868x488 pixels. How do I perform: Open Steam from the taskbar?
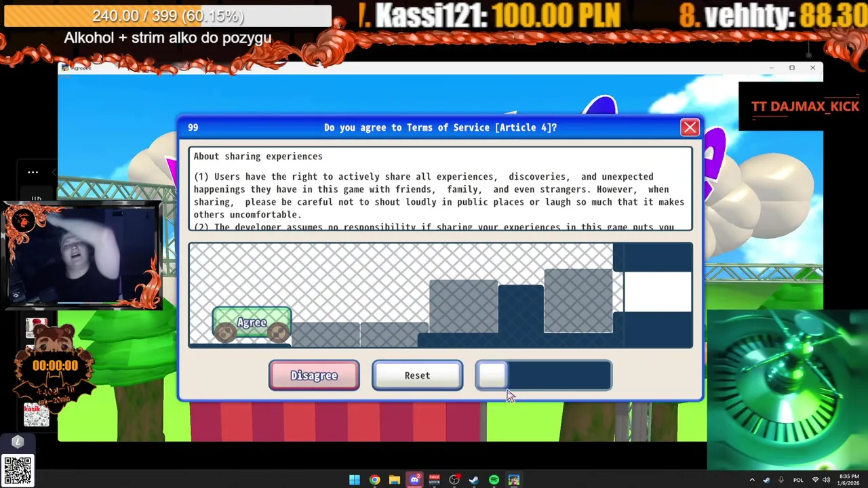474,480
